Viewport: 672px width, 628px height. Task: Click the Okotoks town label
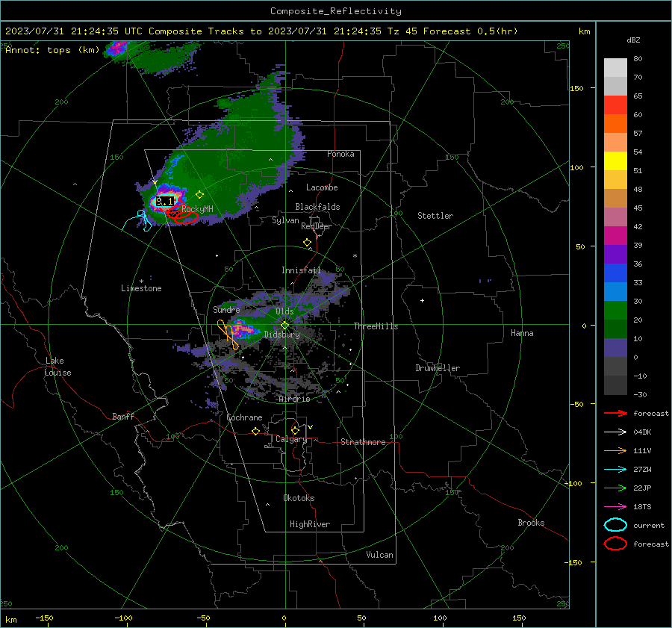(x=299, y=498)
